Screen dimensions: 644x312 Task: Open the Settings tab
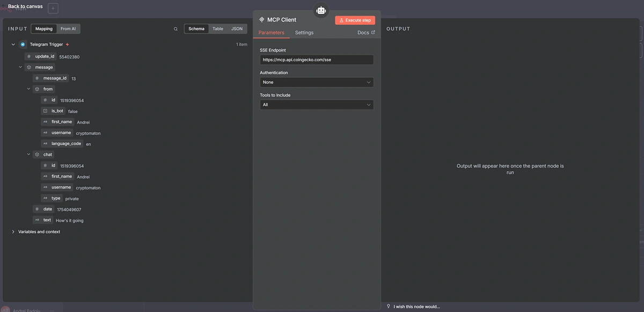point(304,33)
